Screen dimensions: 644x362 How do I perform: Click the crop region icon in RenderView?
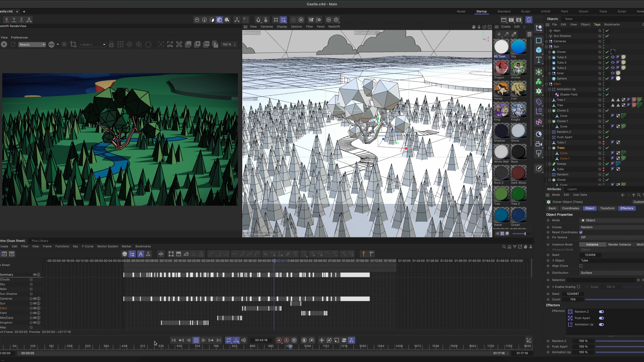[73, 44]
